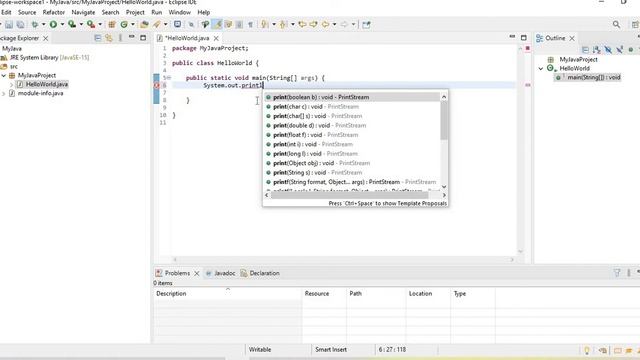Click the Pin Editor icon
The image size is (640, 360).
[366, 24]
